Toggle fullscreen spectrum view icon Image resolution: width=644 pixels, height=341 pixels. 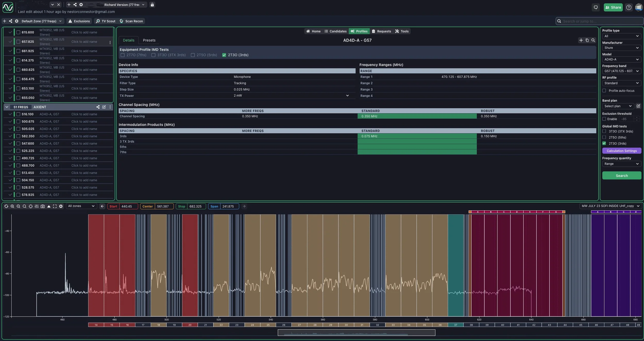pos(55,206)
